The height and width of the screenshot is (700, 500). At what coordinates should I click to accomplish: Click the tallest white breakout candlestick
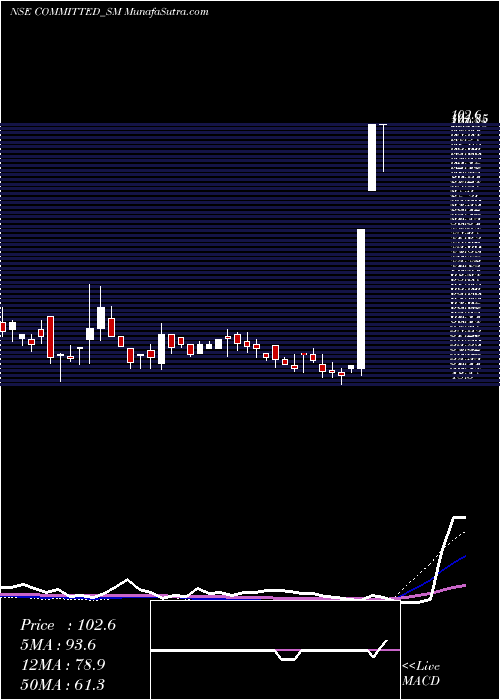tap(361, 299)
